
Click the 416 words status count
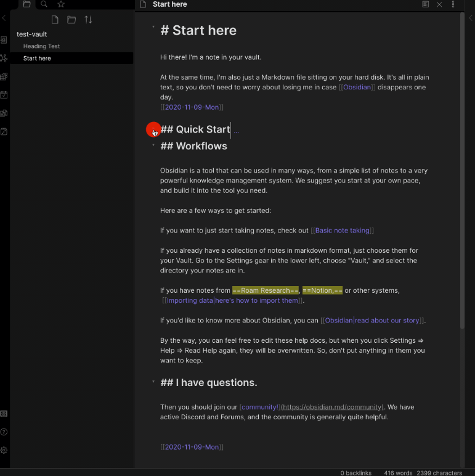tap(398, 473)
